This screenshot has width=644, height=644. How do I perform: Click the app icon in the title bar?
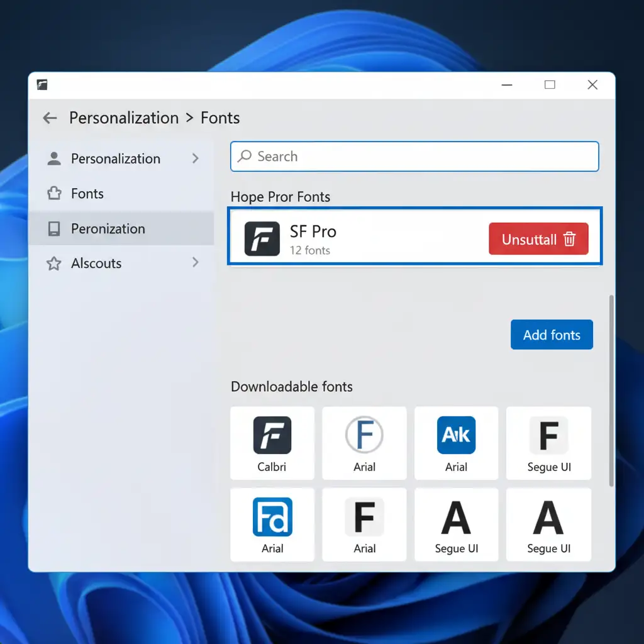[x=42, y=85]
